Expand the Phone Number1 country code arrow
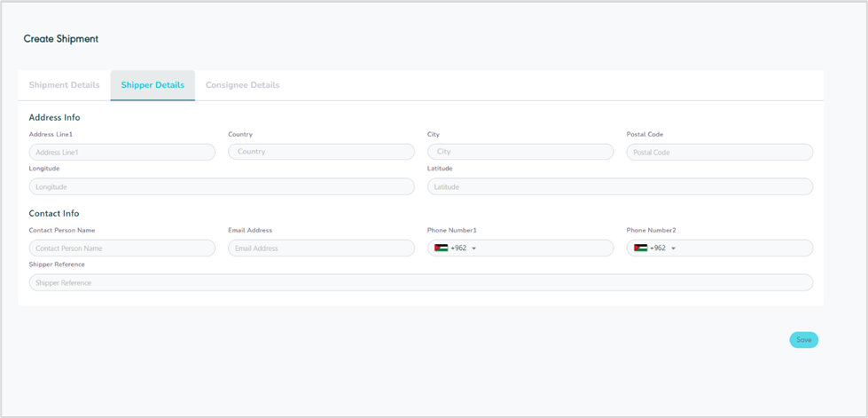This screenshot has height=418, width=868. 474,248
